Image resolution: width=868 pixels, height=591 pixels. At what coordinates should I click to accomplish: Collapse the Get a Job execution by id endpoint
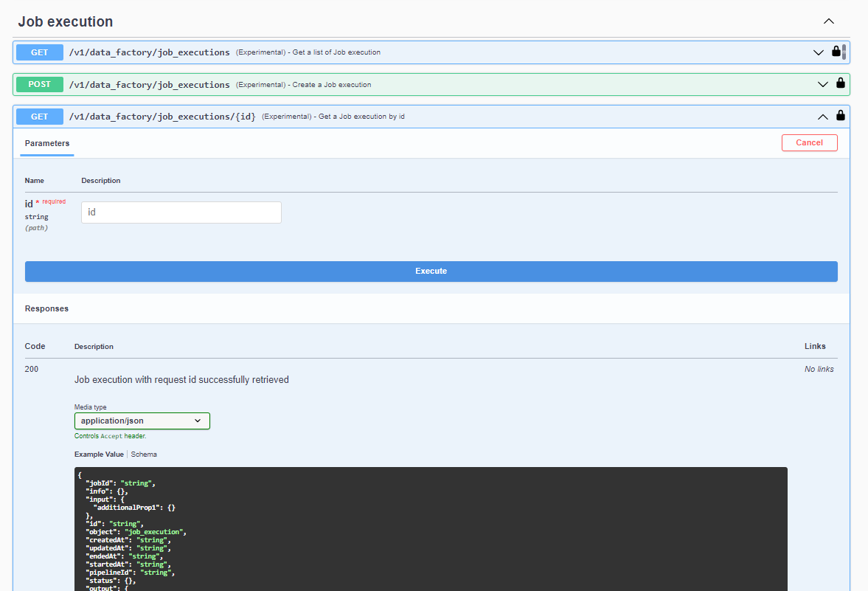(822, 117)
